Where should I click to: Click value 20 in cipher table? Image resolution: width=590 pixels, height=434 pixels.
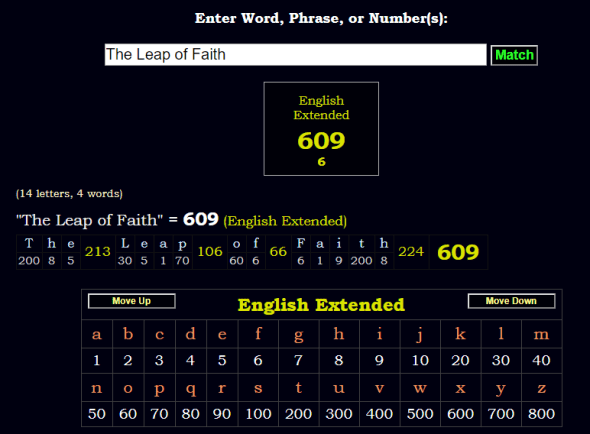pos(460,361)
